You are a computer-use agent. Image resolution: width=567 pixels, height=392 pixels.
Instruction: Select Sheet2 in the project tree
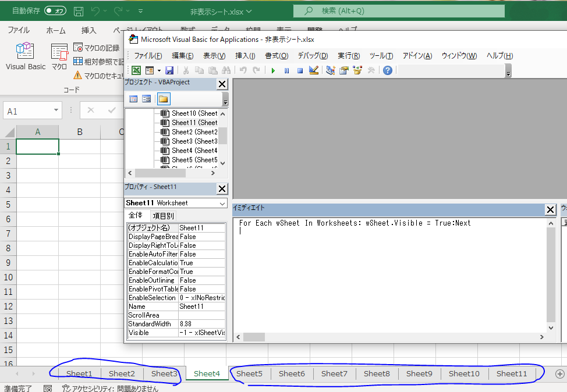click(189, 132)
